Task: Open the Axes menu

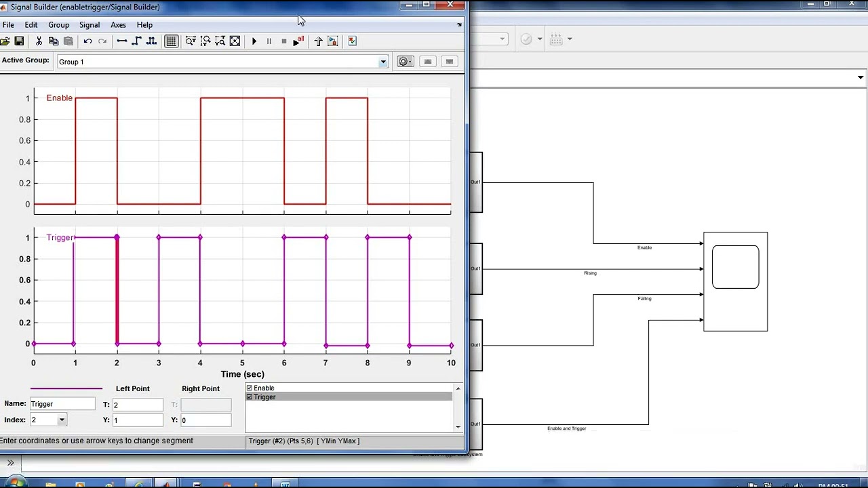Action: coord(118,25)
